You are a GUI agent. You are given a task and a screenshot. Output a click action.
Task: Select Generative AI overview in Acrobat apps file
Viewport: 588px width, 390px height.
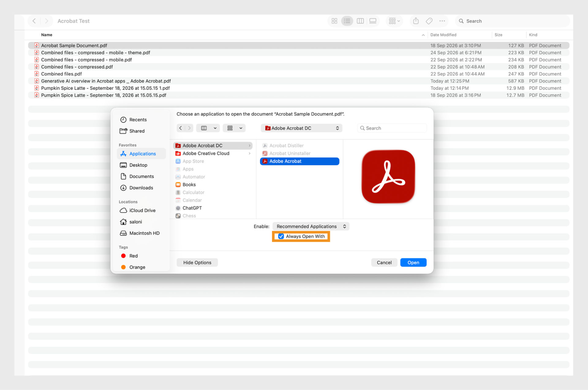[x=299, y=81]
